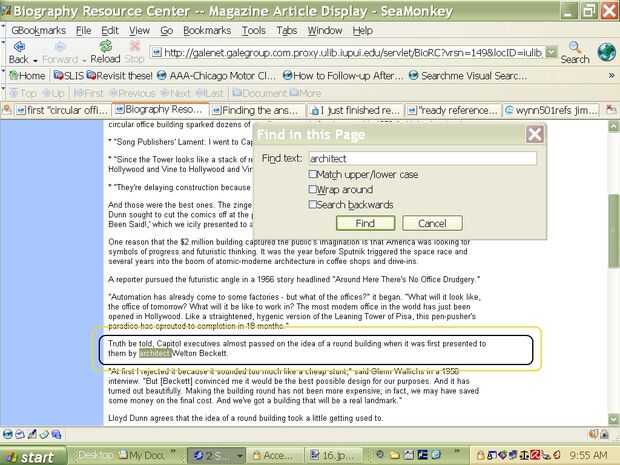
Task: Open the Composer component icon in status bar
Action: [32, 435]
